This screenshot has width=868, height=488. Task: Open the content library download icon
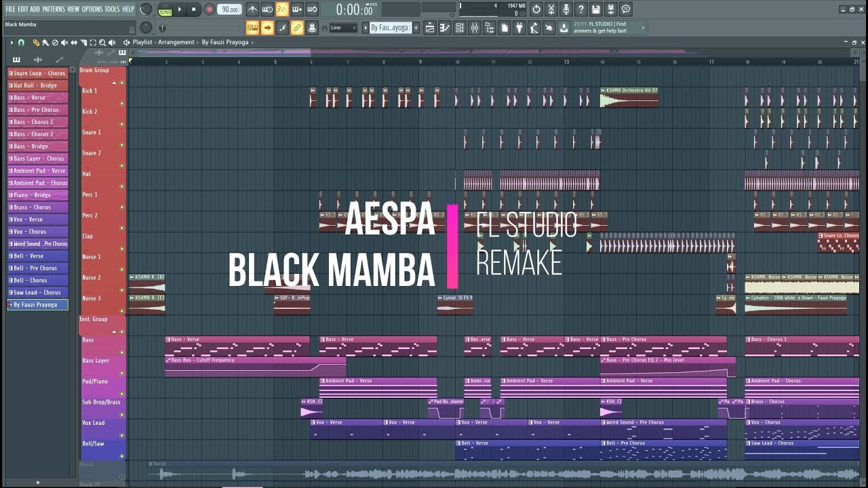564,28
